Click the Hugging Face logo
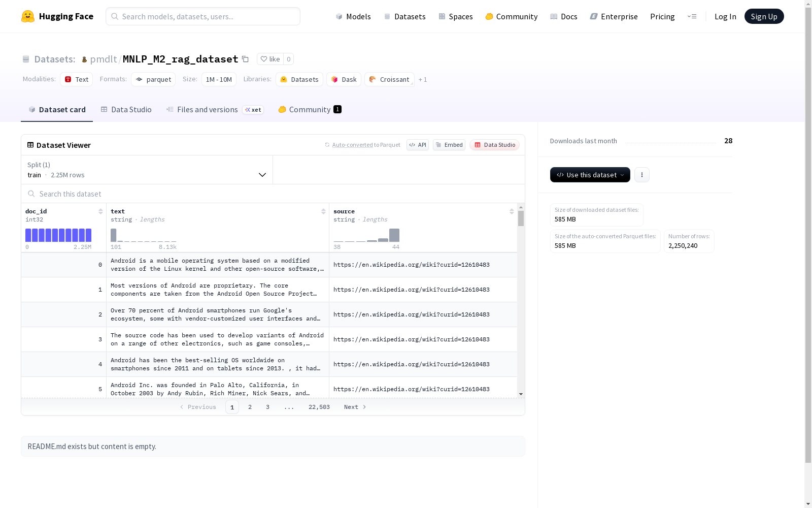812x508 pixels. pos(57,16)
